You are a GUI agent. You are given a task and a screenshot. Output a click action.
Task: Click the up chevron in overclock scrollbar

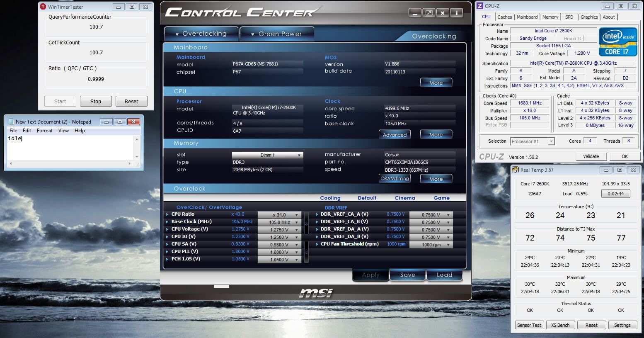click(x=306, y=223)
